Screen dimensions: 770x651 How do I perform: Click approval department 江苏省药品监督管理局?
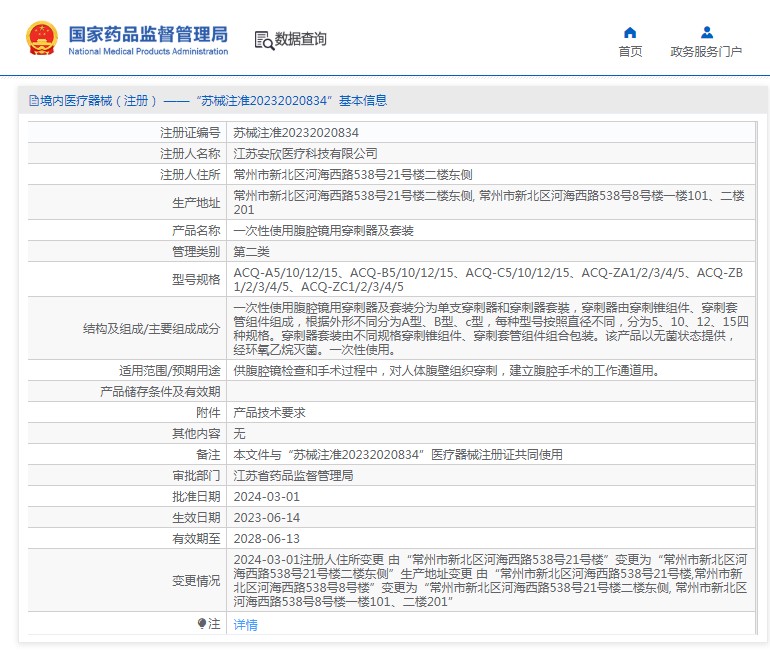[x=293, y=475]
